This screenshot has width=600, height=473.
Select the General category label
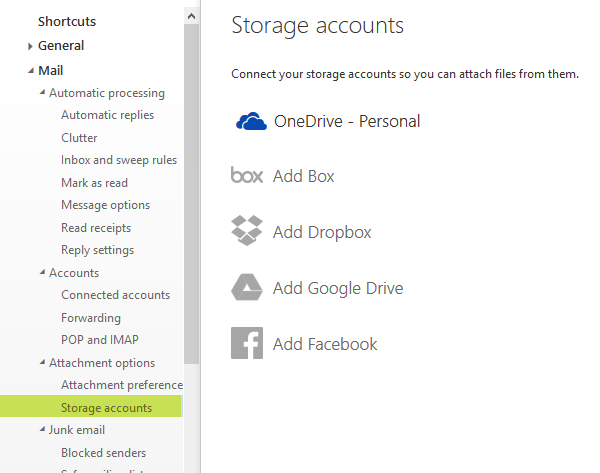pyautogui.click(x=61, y=46)
